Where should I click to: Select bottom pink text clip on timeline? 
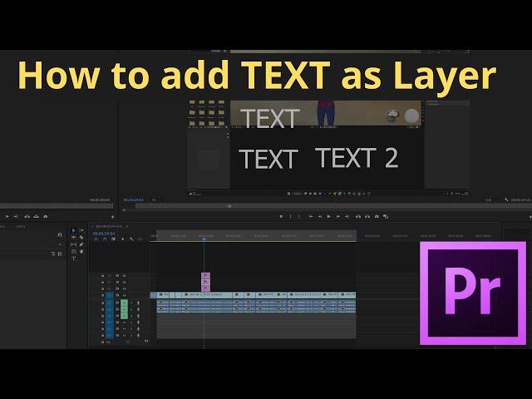click(x=205, y=288)
